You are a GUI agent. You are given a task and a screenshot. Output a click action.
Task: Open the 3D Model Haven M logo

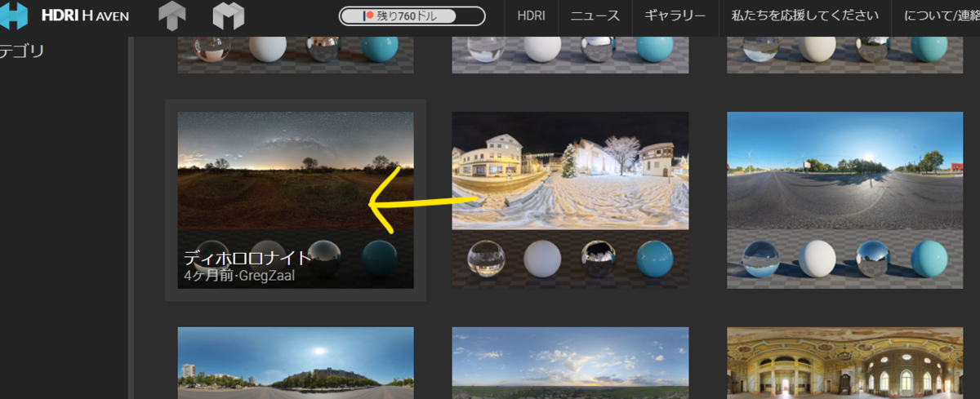(x=229, y=16)
